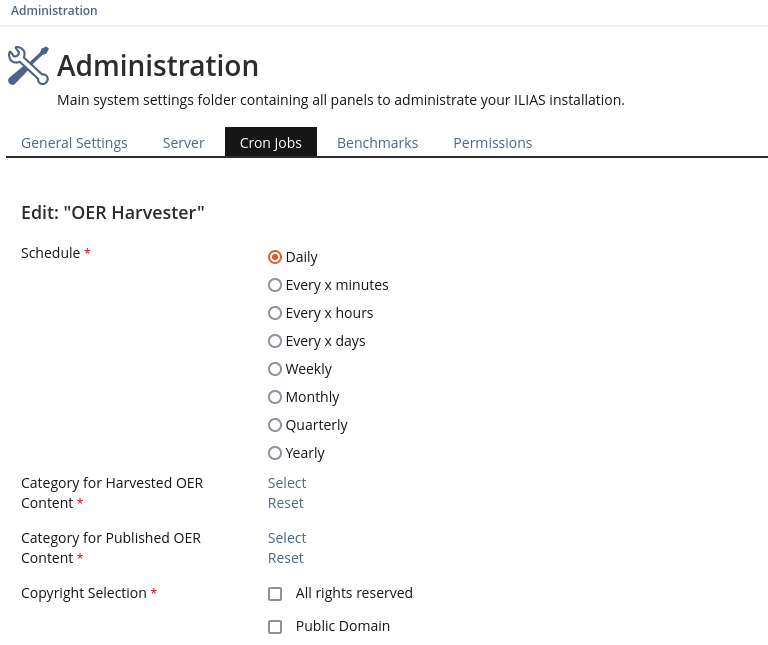Open the Permissions tab
Image resolution: width=768 pixels, height=645 pixels.
coord(492,143)
